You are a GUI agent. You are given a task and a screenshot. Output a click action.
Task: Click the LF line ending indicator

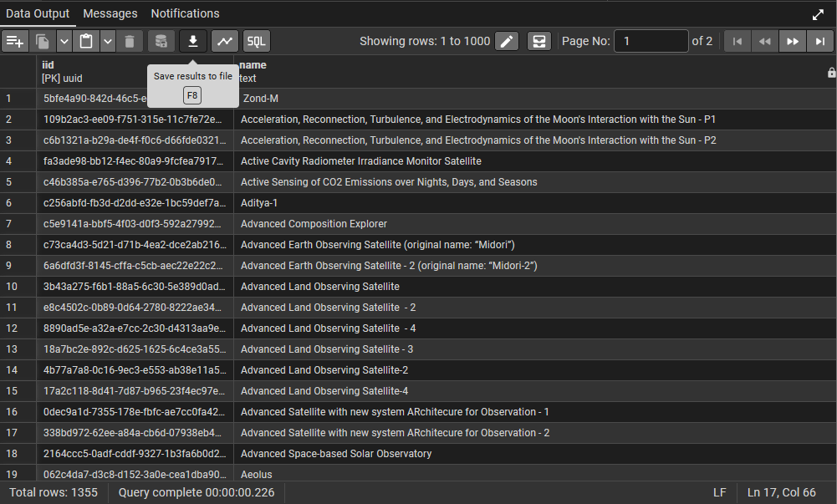(719, 492)
